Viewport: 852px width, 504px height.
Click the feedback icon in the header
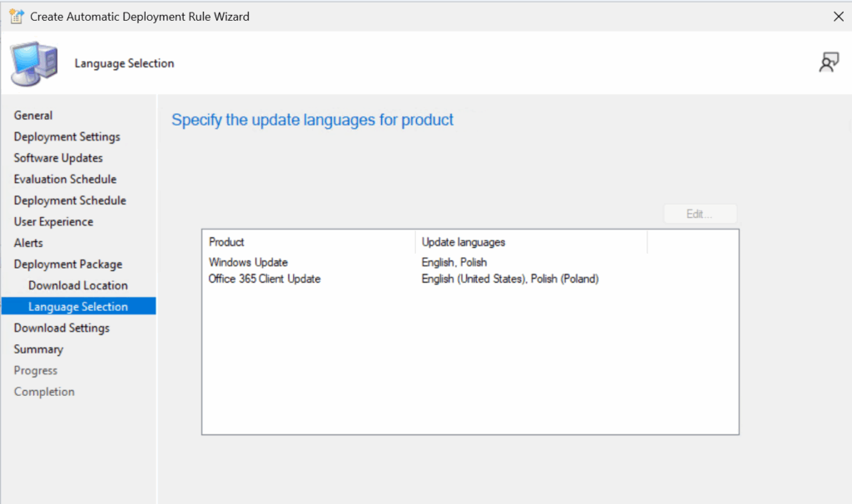[828, 62]
